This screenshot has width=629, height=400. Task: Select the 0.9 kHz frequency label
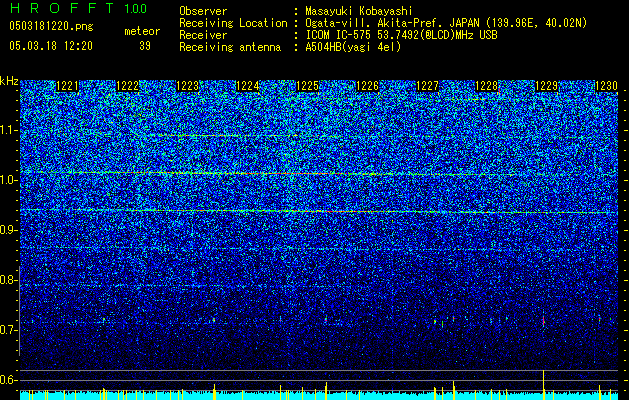(8, 230)
